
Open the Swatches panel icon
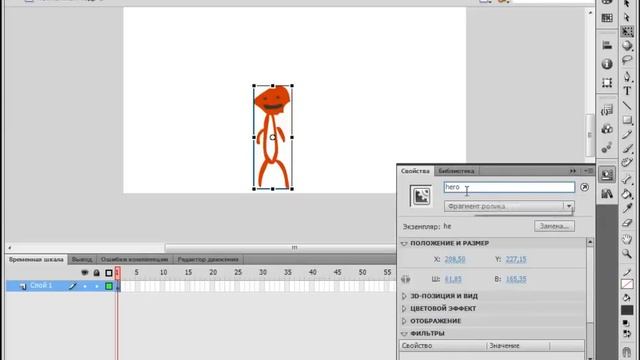[607, 18]
